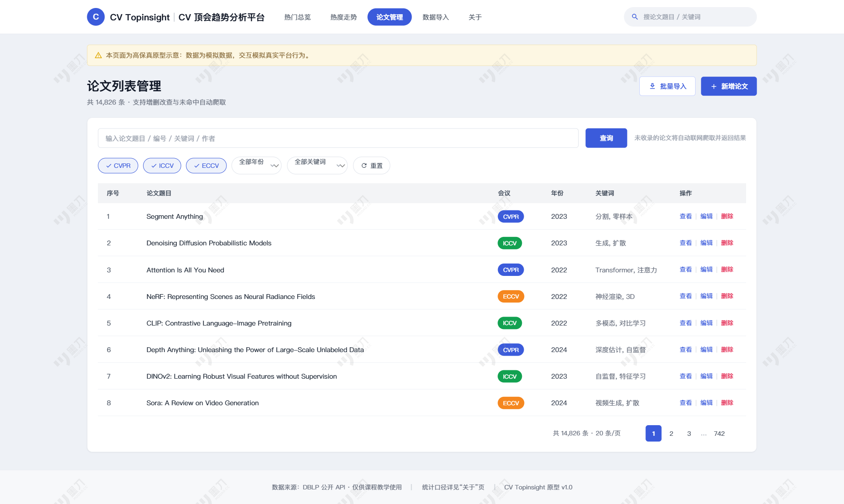Click the ICCV badge in the DINOv2 row
Screen dimensions: 844x504
[510, 376]
